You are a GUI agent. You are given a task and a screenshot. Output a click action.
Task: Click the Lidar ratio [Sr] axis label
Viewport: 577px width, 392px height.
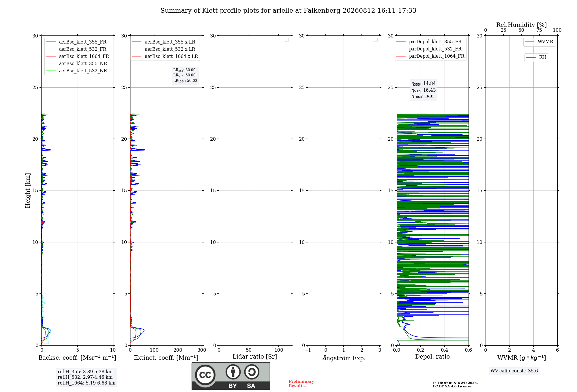(x=255, y=357)
